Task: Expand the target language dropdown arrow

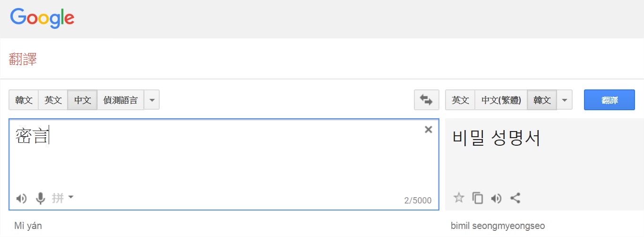Action: tap(565, 100)
